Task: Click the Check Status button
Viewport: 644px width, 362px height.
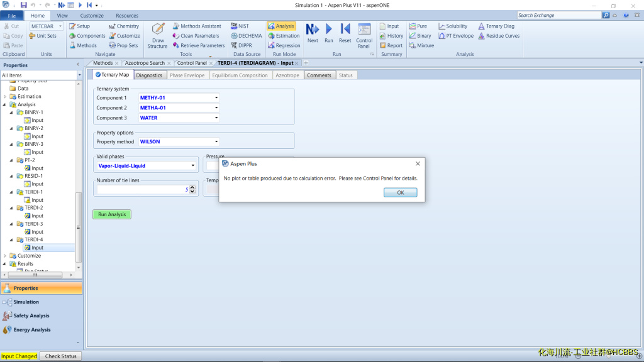Action: tap(60, 356)
